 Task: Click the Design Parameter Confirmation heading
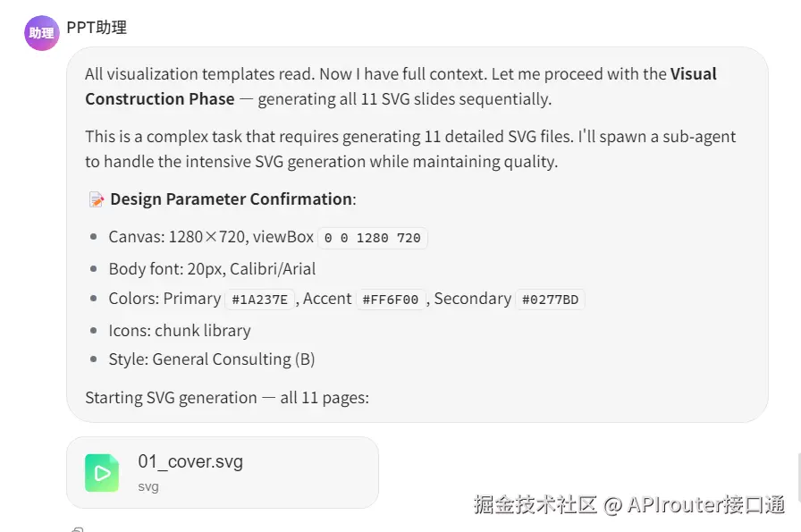231,198
